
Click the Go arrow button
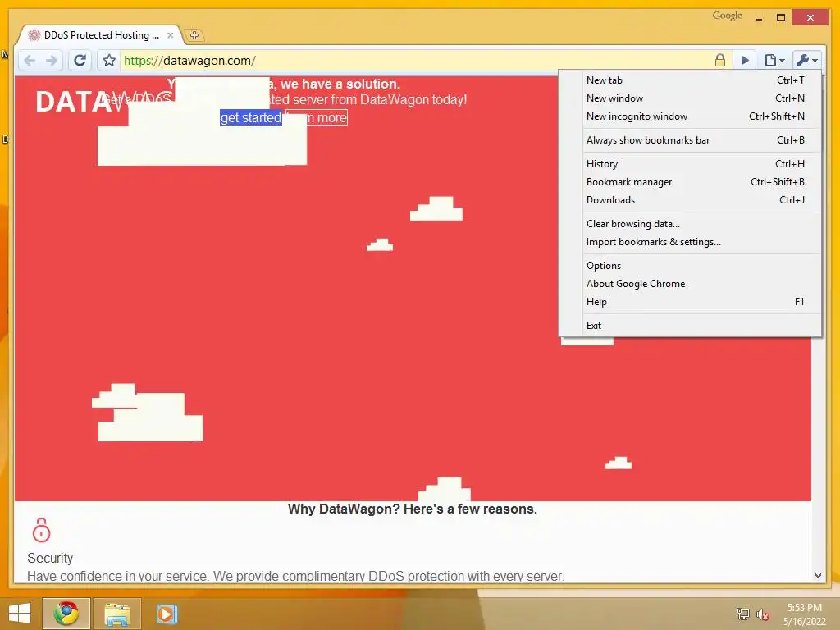coord(745,60)
